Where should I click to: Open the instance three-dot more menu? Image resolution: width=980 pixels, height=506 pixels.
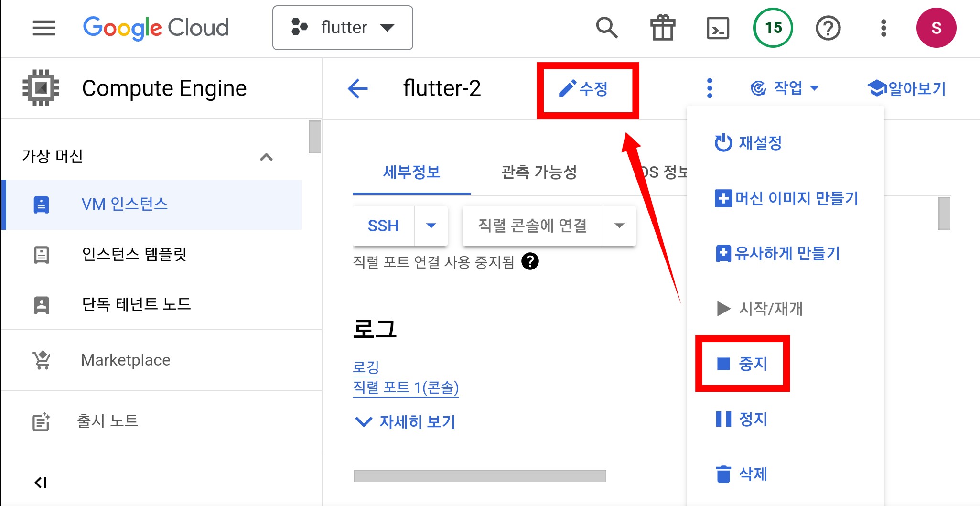710,88
